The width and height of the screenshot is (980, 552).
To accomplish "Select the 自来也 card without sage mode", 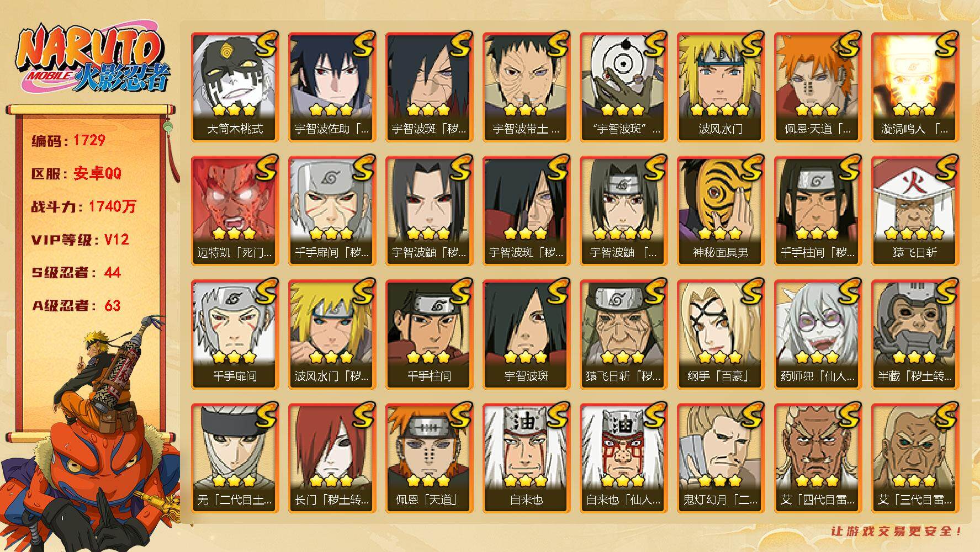I will pyautogui.click(x=526, y=458).
